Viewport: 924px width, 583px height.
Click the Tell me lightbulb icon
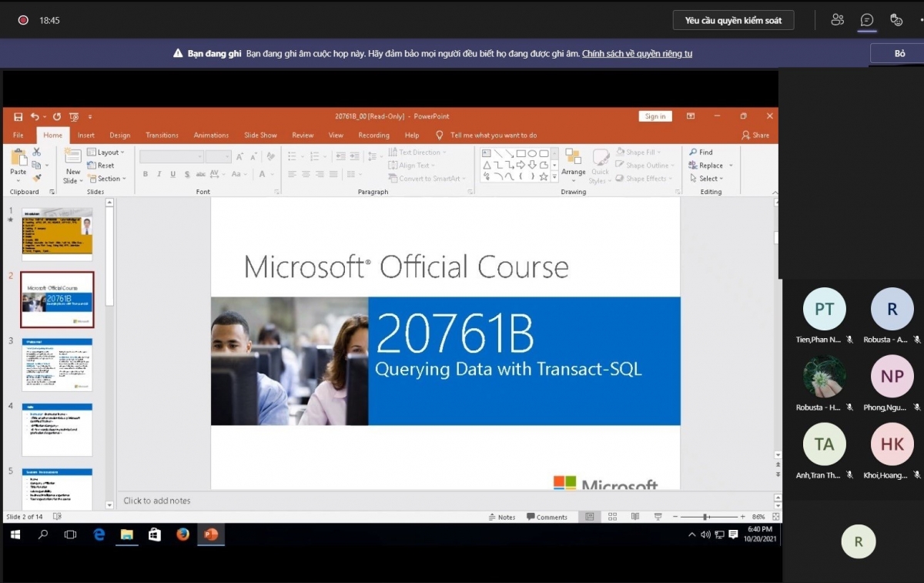[x=440, y=135]
